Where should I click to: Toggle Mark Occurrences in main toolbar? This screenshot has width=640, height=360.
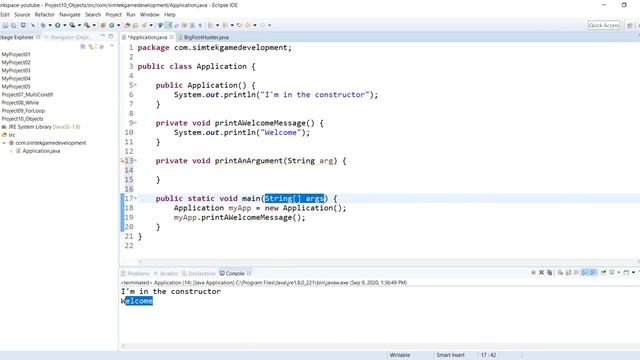(x=168, y=25)
